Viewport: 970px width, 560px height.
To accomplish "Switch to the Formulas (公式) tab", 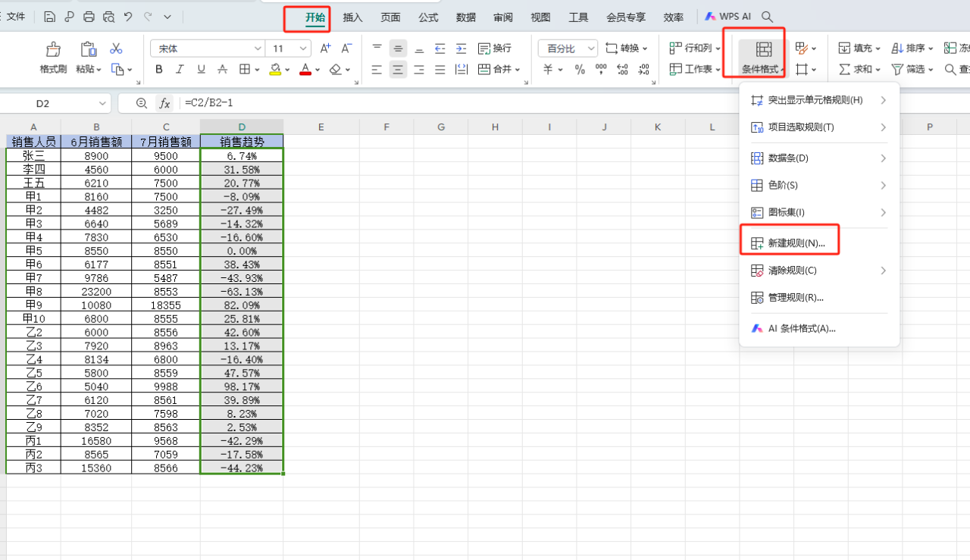I will [428, 17].
